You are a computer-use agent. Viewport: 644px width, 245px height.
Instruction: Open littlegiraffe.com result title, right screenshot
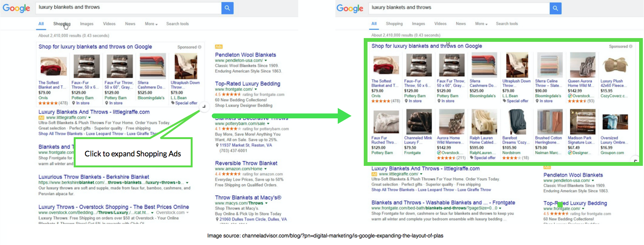point(425,168)
